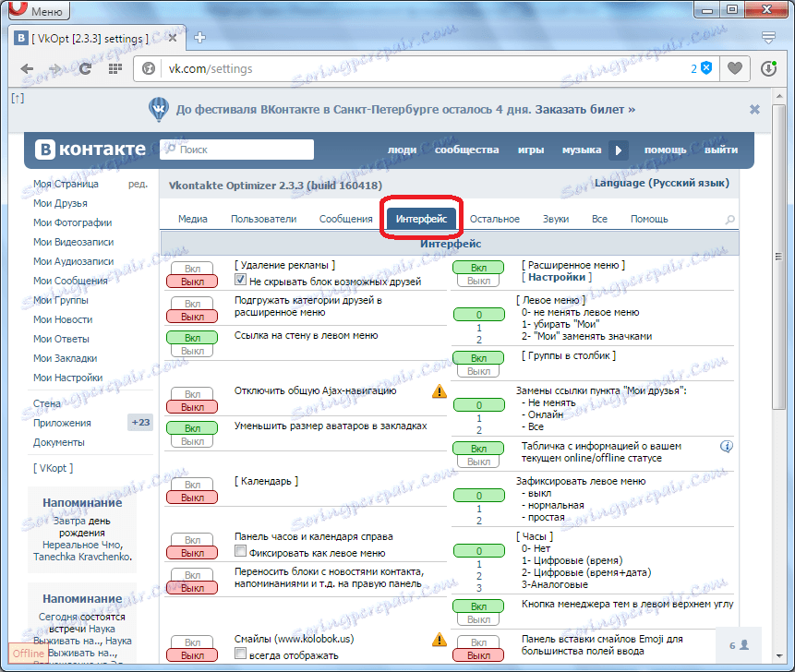795x672 pixels.
Task: Click the ВКонтакте logo
Action: 90,150
